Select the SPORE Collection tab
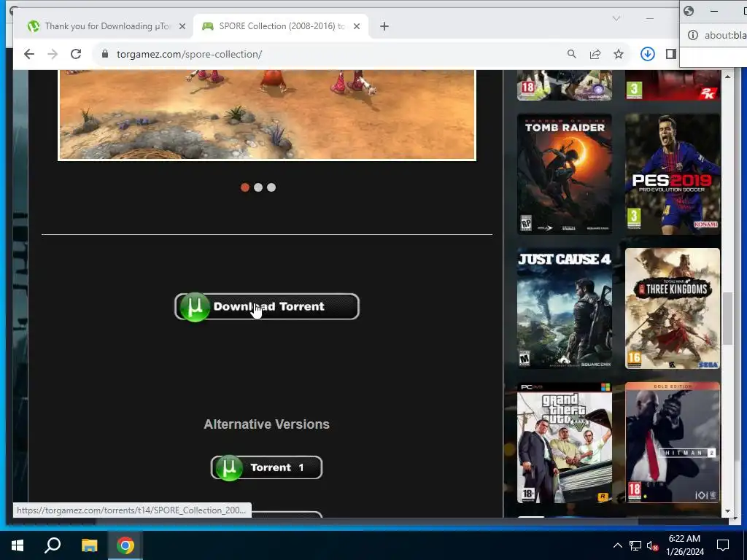Viewport: 747px width, 560px height. 281,26
